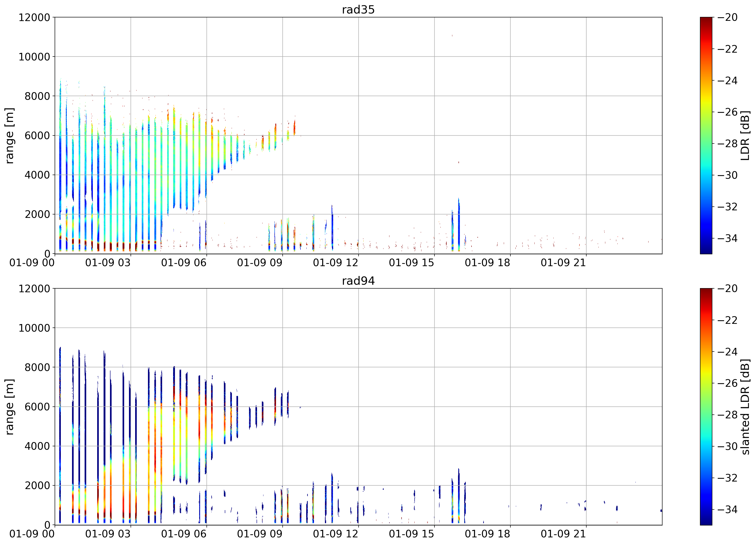Click the rad35 plot title
The width and height of the screenshot is (756, 544).
click(358, 10)
